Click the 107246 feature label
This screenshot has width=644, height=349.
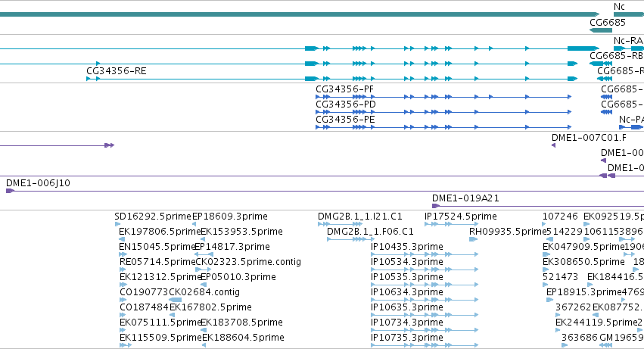(x=560, y=217)
